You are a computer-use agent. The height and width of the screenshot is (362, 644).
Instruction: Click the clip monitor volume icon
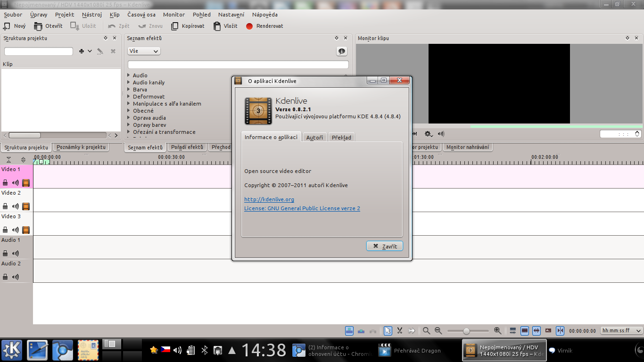tap(441, 134)
